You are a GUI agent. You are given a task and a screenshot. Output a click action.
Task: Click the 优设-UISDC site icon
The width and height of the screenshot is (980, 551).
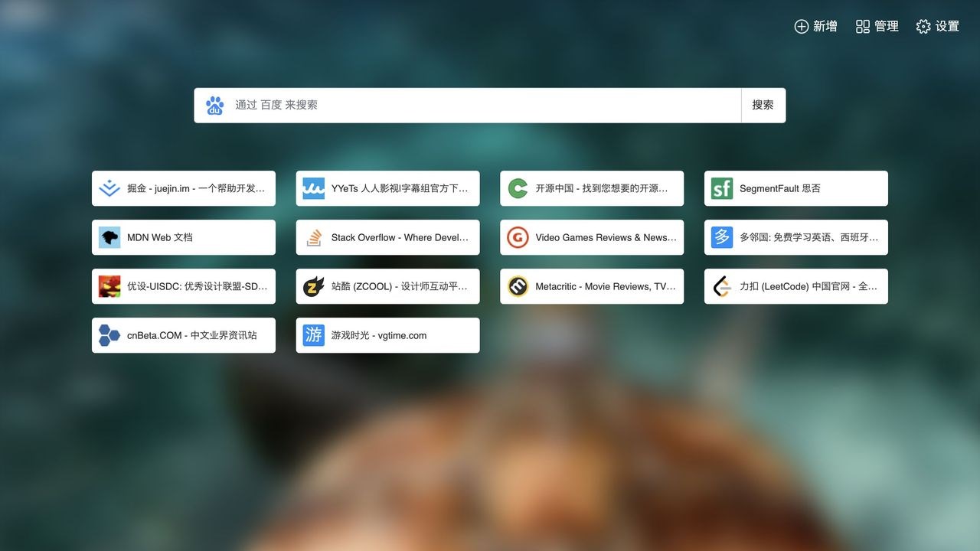[109, 286]
